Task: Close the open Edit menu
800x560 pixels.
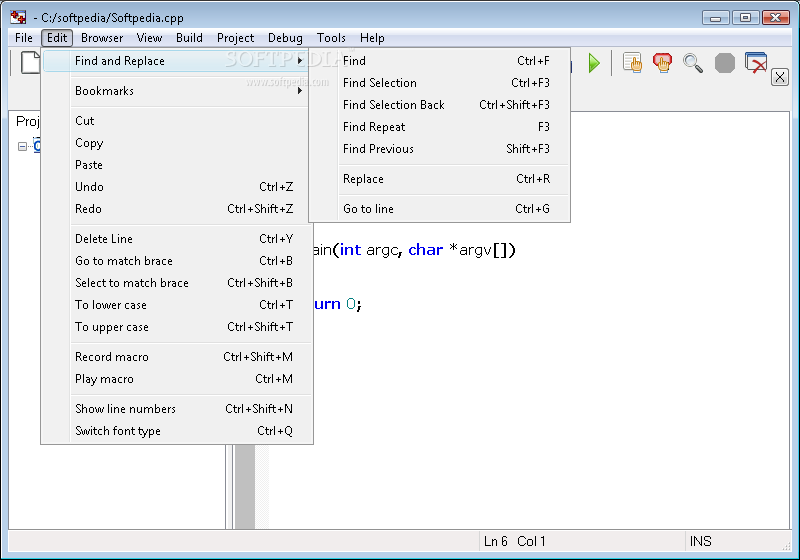Action: (57, 38)
